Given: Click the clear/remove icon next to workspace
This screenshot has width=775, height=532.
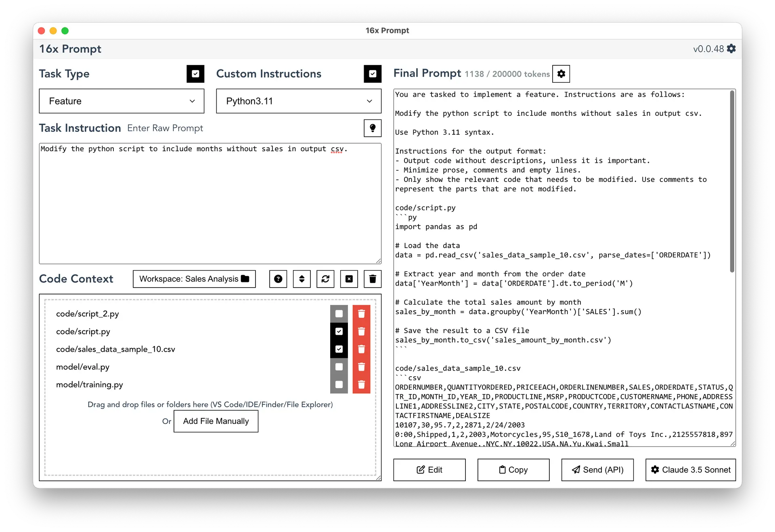Looking at the screenshot, I should coord(350,279).
